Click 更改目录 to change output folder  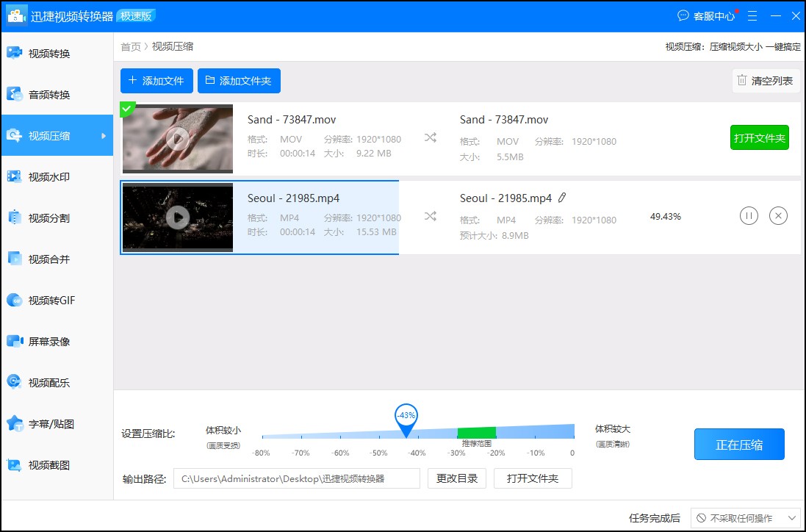pos(456,478)
